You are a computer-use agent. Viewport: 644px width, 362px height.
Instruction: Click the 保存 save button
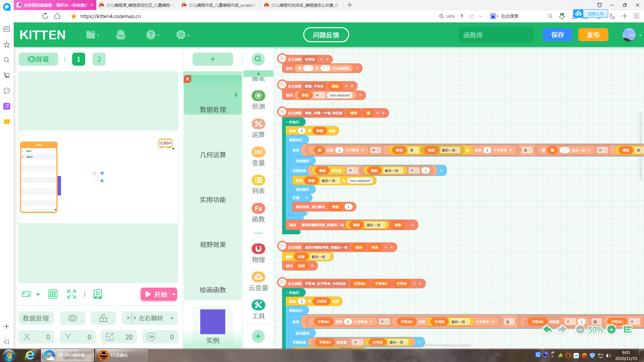[x=557, y=35]
